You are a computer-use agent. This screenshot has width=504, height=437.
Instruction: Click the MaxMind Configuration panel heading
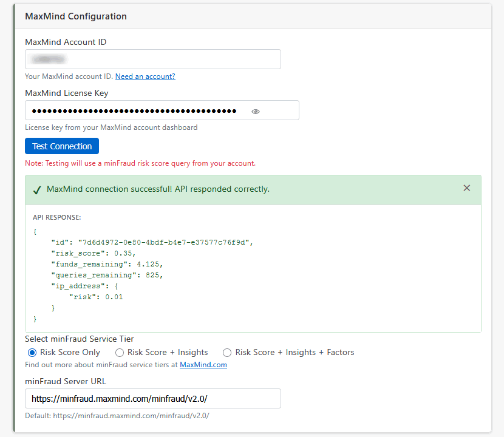pos(76,16)
